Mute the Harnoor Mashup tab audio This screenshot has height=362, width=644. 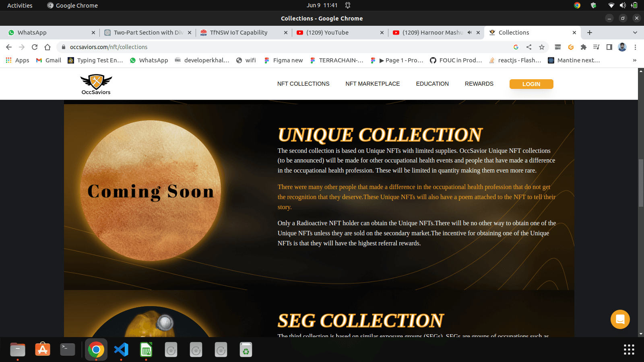tap(469, 33)
